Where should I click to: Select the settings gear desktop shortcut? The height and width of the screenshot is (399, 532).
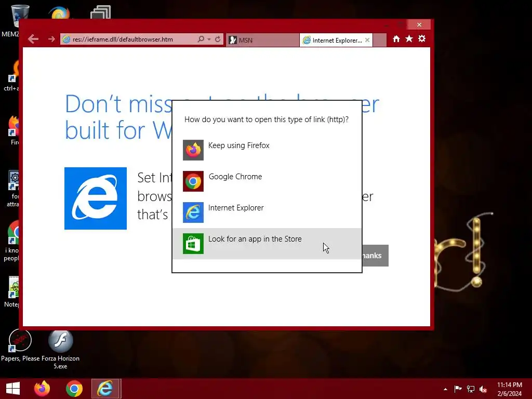coord(13,188)
